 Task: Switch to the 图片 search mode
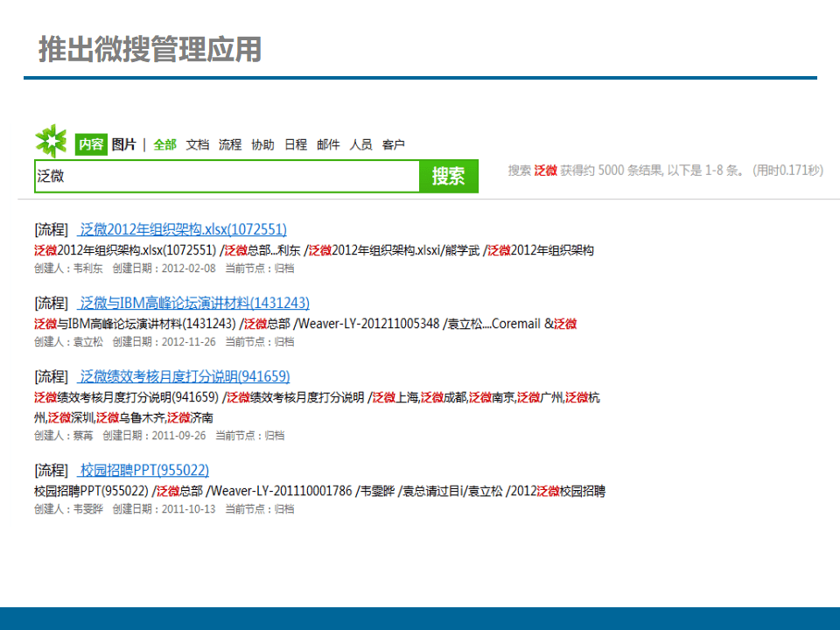tap(123, 144)
